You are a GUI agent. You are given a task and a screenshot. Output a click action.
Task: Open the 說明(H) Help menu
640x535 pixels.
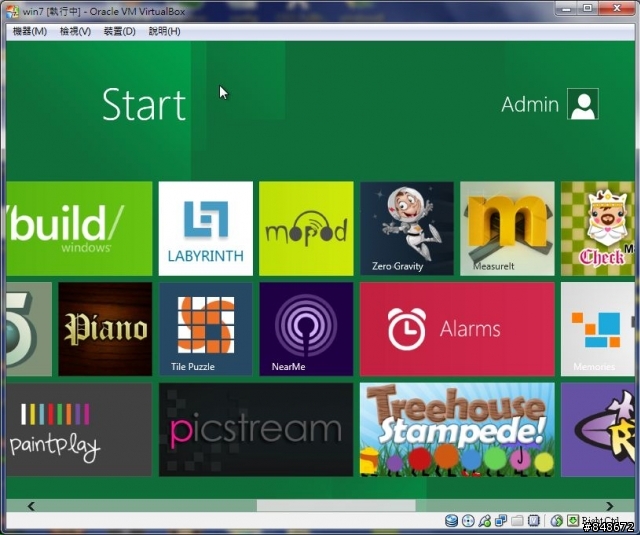click(x=164, y=31)
